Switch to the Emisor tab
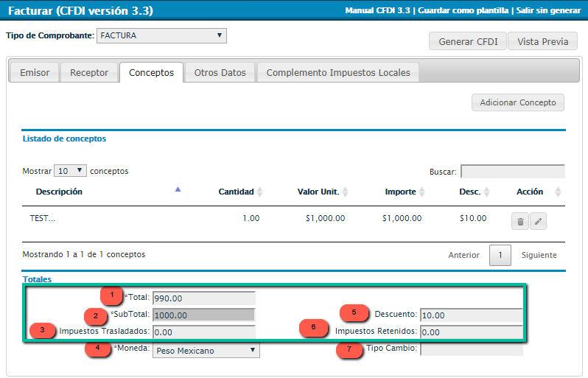588x378 pixels. [35, 73]
